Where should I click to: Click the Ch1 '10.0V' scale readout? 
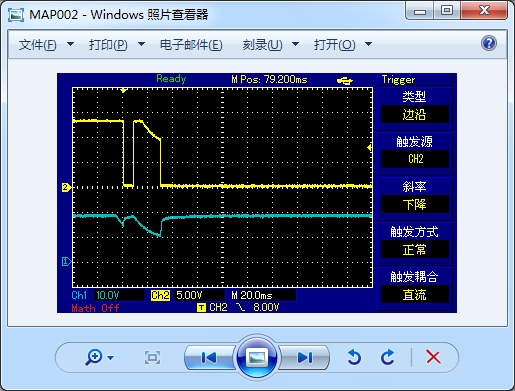point(108,295)
